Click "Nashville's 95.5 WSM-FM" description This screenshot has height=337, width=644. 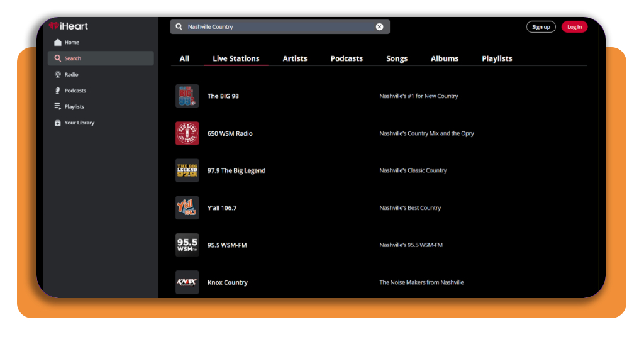411,245
